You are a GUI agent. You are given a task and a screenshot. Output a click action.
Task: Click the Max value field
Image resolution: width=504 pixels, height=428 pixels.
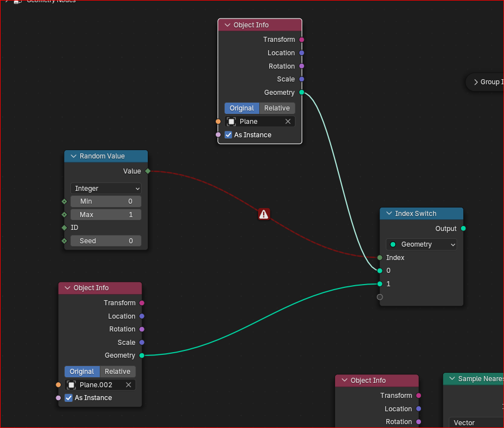(106, 215)
